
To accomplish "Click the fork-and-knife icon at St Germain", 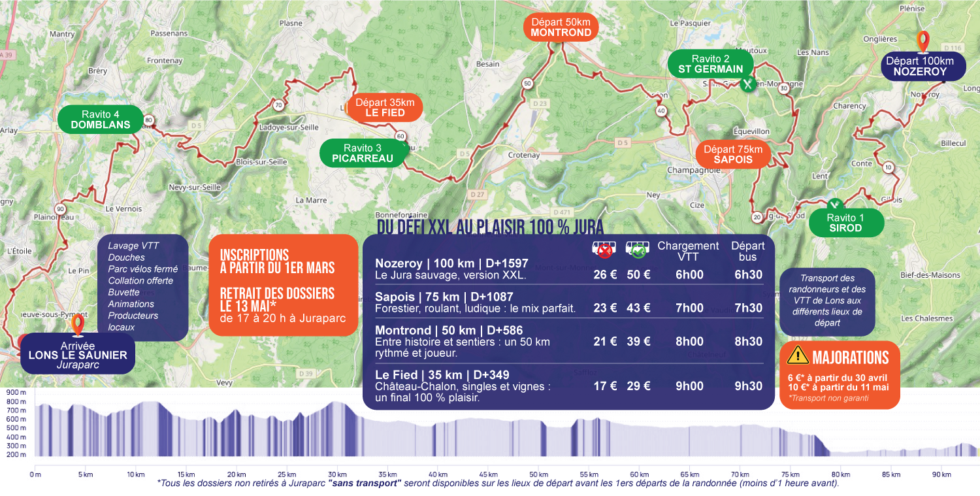I will tap(748, 85).
